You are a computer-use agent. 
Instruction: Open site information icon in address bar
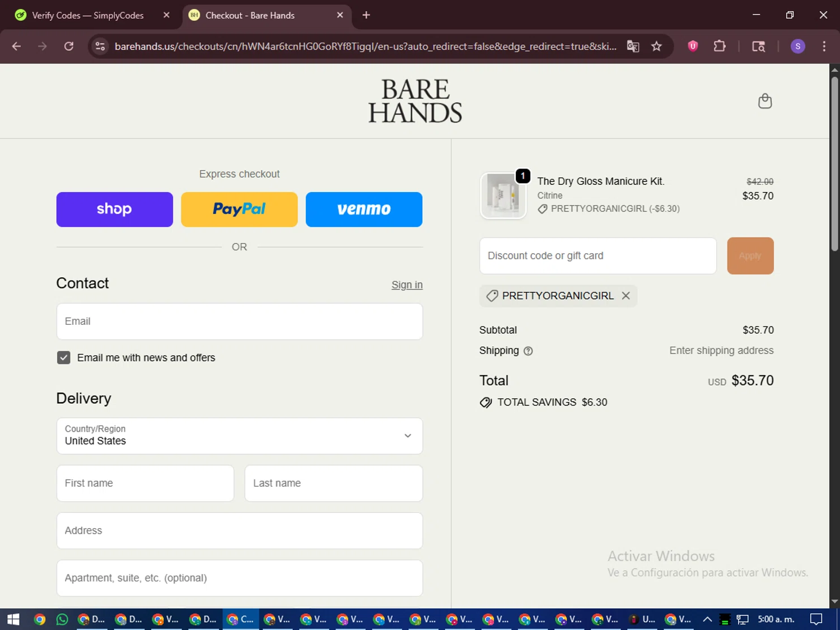(x=100, y=46)
